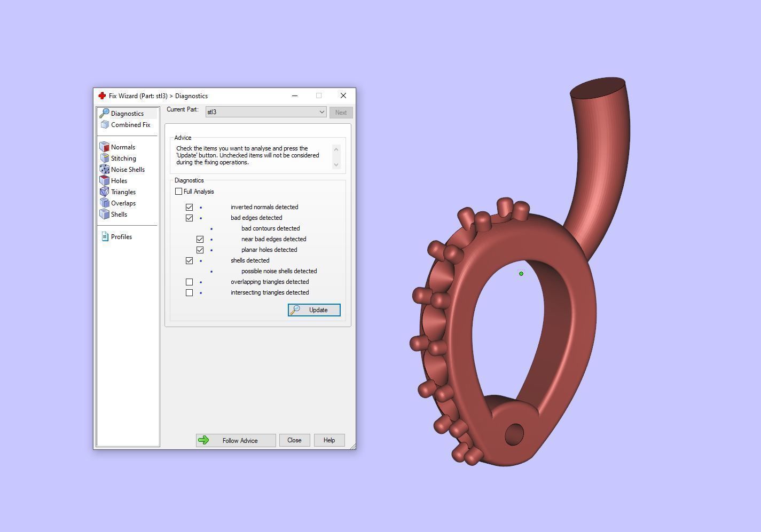Image resolution: width=761 pixels, height=532 pixels.
Task: Uncheck planar holes detected checkbox
Action: tap(200, 250)
